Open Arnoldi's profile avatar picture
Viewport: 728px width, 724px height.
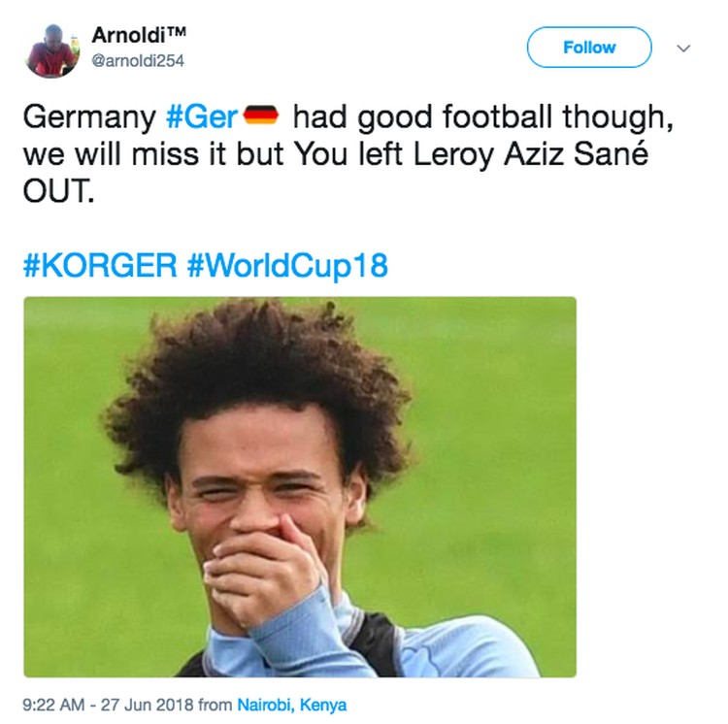[x=52, y=50]
